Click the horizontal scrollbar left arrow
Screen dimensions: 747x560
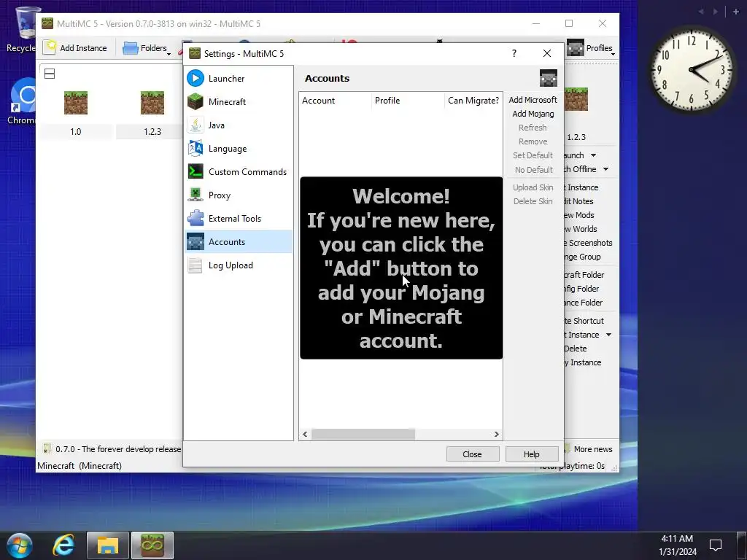306,435
